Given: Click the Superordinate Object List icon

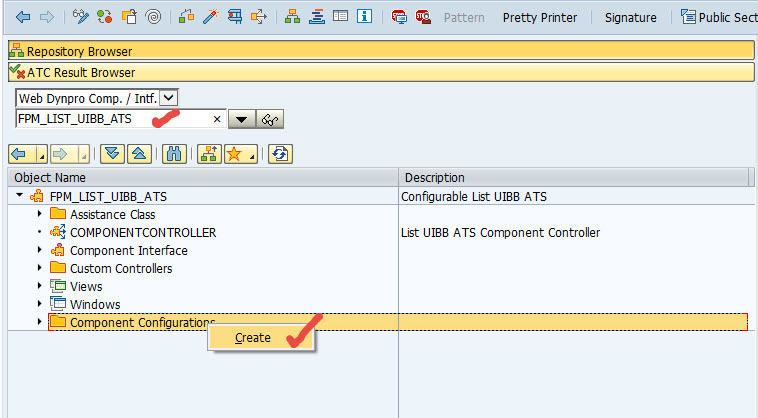Looking at the screenshot, I should click(x=209, y=154).
